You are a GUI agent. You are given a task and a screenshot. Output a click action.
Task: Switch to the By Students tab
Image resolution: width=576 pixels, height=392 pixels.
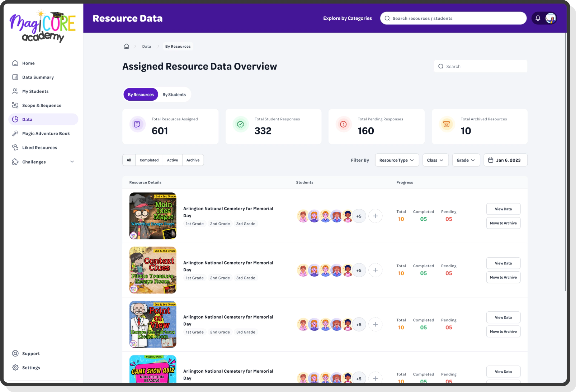click(x=174, y=94)
